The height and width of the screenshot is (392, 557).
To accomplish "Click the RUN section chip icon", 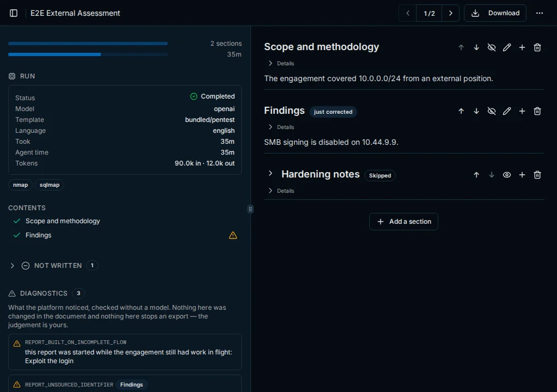I will point(12,76).
